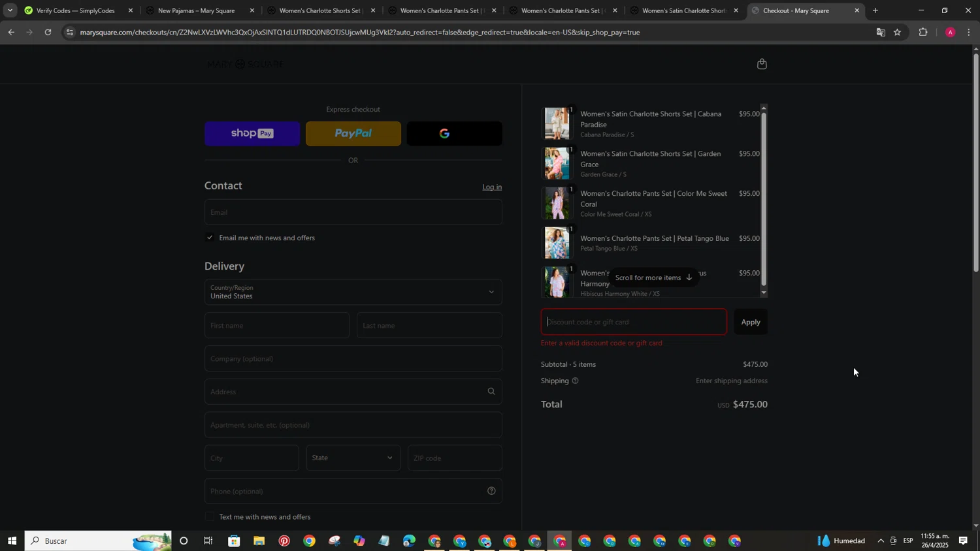Image resolution: width=980 pixels, height=551 pixels.
Task: Click the order summary scrollbar
Action: [764, 199]
